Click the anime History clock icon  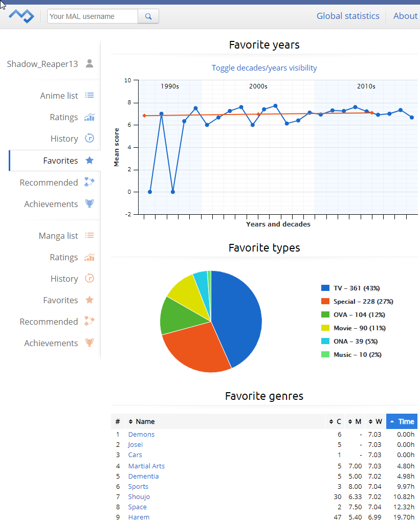coord(90,139)
